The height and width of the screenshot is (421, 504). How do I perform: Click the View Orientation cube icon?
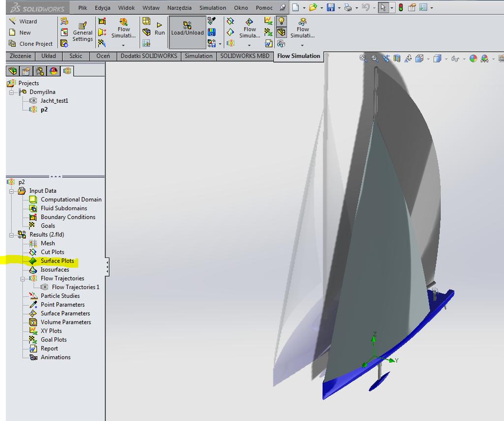point(419,58)
